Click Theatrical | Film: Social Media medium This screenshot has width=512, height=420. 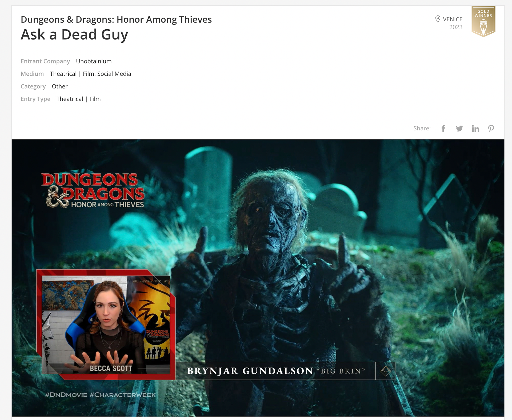coord(90,74)
